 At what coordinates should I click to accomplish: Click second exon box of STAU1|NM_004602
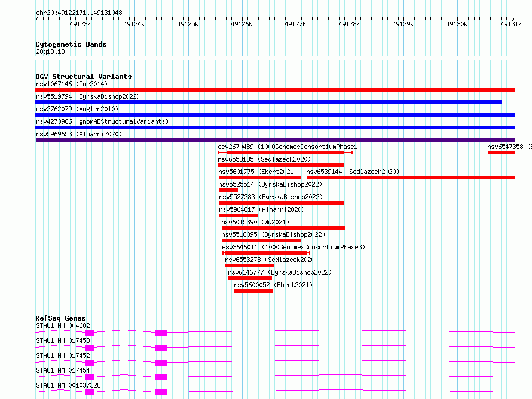161,333
